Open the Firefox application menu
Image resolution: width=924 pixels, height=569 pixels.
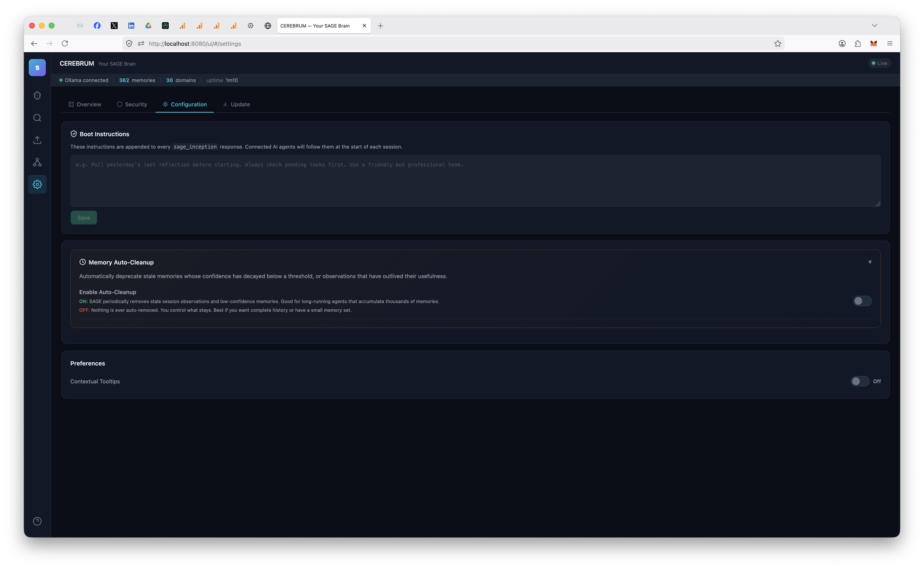tap(890, 43)
